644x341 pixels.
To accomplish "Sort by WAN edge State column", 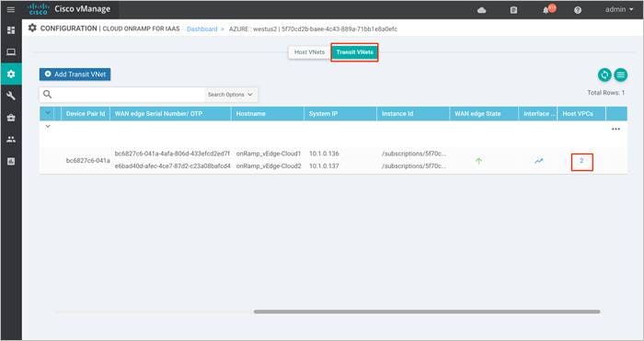I will coord(484,114).
